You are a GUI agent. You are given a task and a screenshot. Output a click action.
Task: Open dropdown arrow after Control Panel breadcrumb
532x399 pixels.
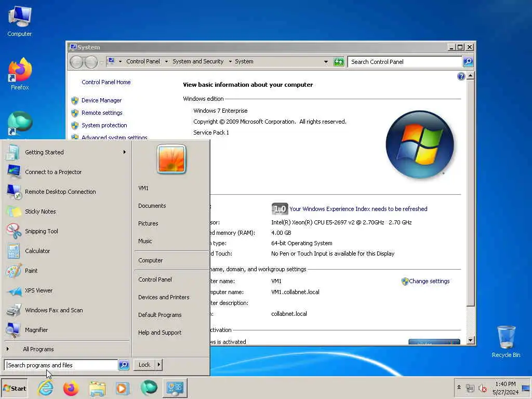pyautogui.click(x=166, y=62)
